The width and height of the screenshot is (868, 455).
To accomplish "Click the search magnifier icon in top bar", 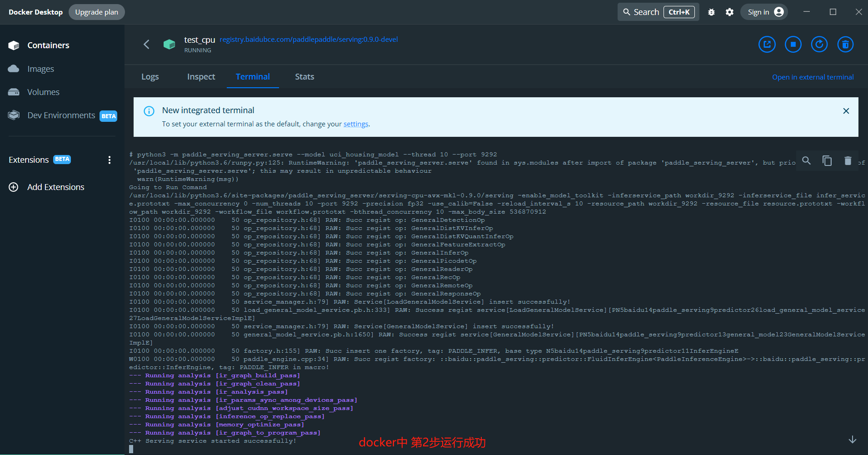I will pos(627,12).
